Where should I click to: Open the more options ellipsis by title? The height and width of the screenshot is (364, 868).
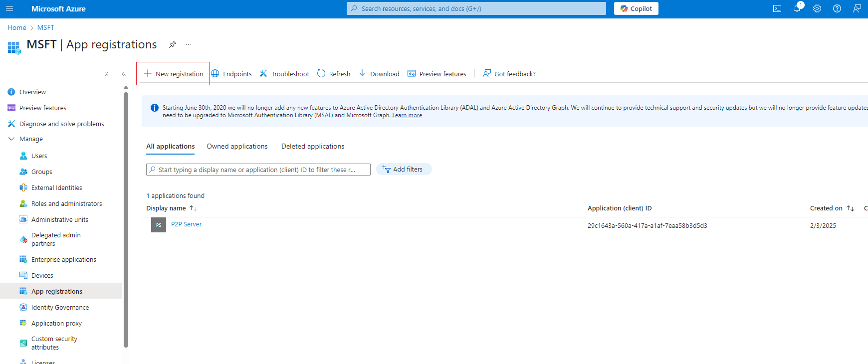pos(189,44)
